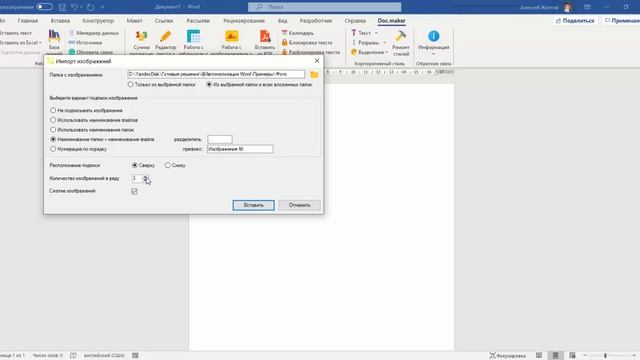The image size is (640, 360).
Task: Open the Вставка ribbon tab
Action: 60,20
